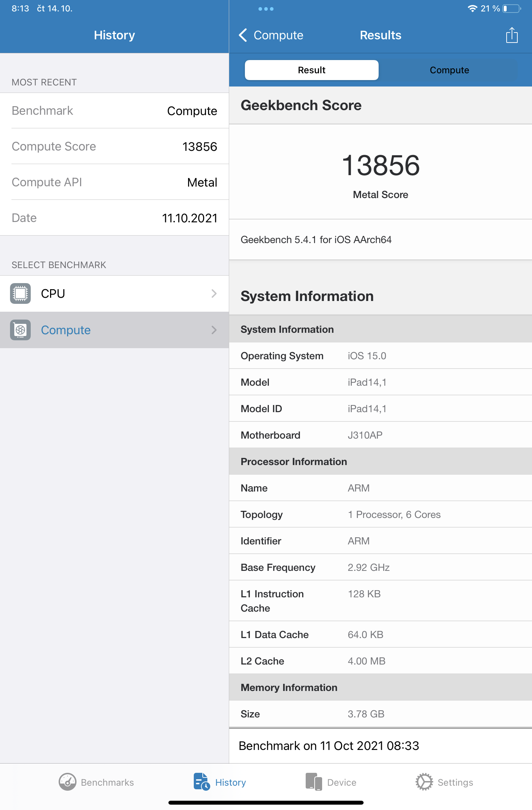The image size is (532, 810).
Task: Tap the Wi-Fi status icon
Action: (472, 9)
